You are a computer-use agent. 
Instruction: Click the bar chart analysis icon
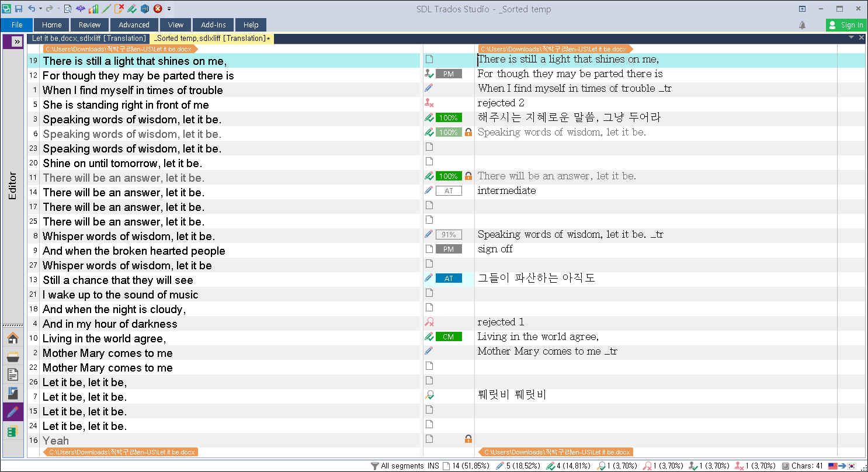93,9
